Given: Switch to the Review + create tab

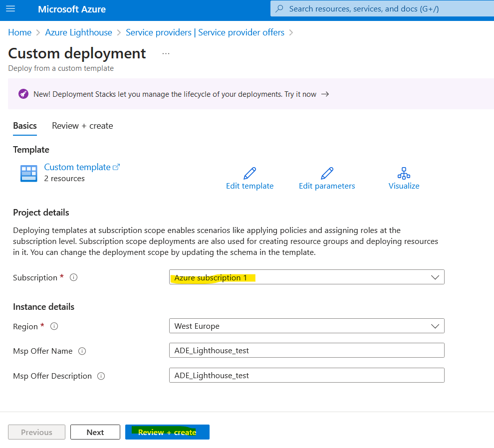Looking at the screenshot, I should pyautogui.click(x=82, y=126).
